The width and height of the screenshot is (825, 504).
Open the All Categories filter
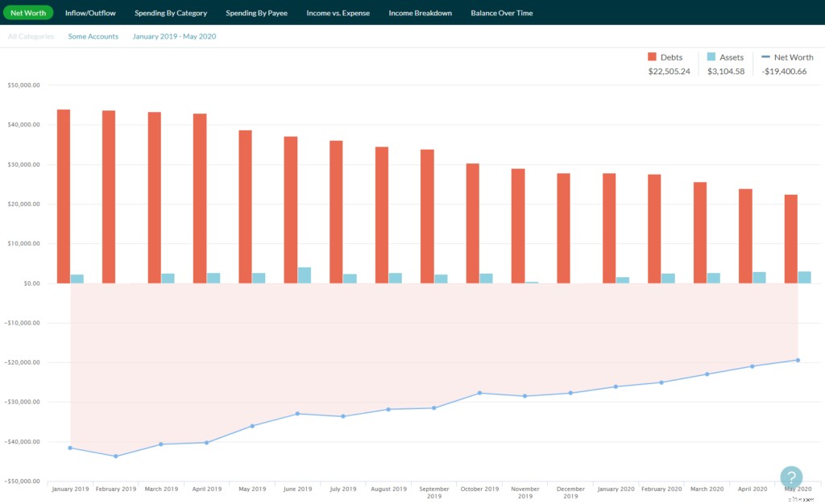click(31, 36)
